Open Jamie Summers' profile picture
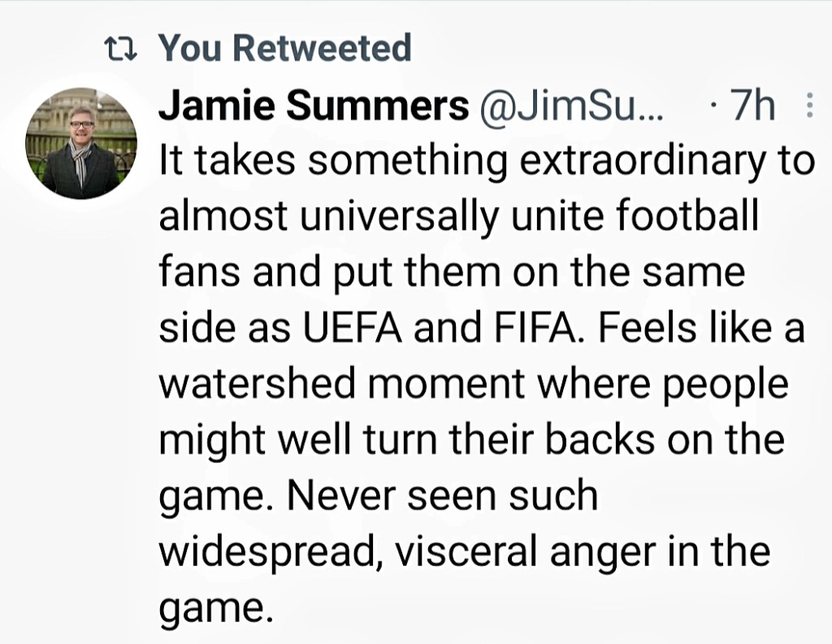Image resolution: width=832 pixels, height=644 pixels. [x=82, y=142]
